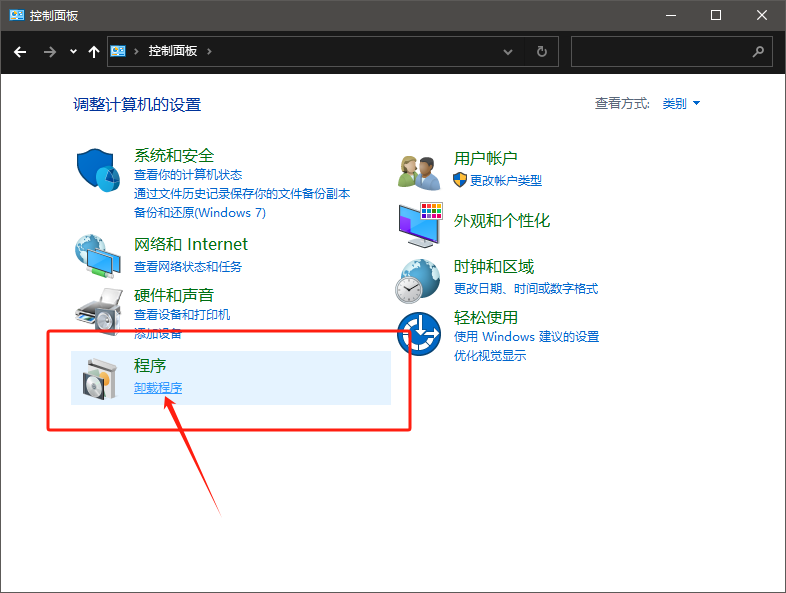Click the Network and Internet globe icon
786x593 pixels.
click(x=98, y=256)
